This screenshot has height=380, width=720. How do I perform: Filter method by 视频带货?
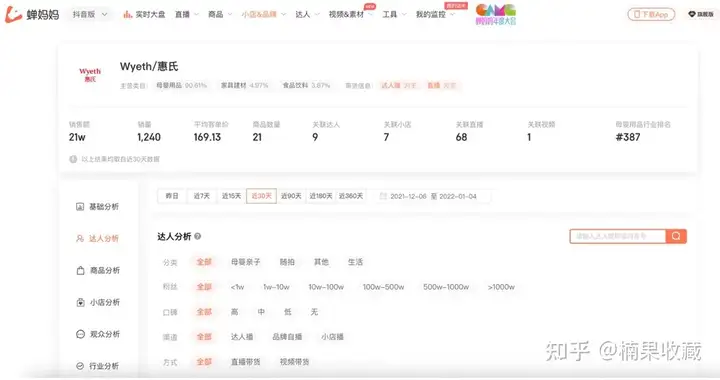pyautogui.click(x=294, y=362)
